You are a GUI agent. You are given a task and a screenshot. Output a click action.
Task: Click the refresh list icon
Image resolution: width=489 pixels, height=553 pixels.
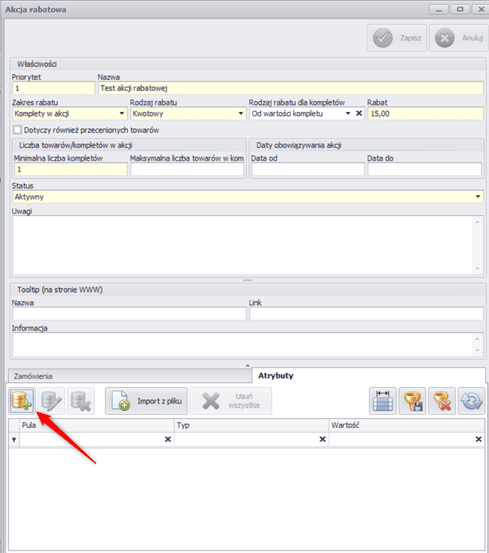tap(472, 401)
